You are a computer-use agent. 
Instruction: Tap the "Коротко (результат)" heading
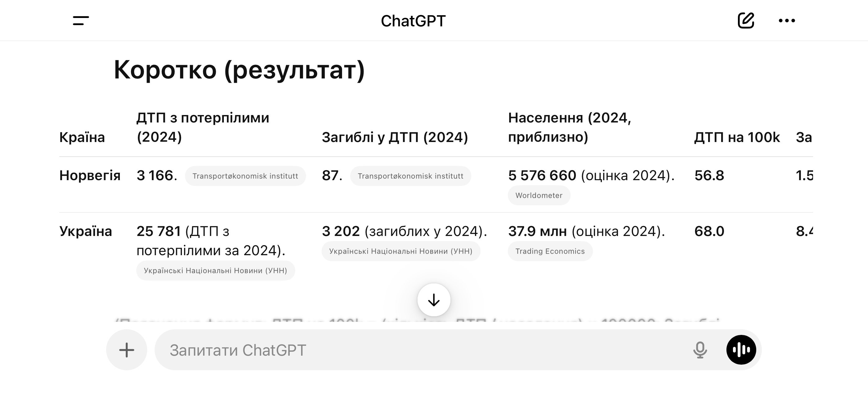239,70
